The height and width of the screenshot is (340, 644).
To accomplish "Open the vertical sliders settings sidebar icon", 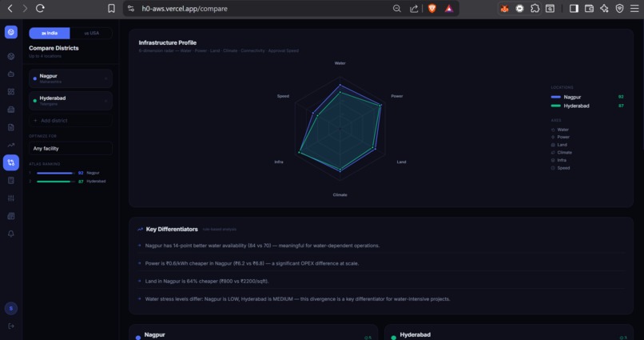I will [x=11, y=198].
